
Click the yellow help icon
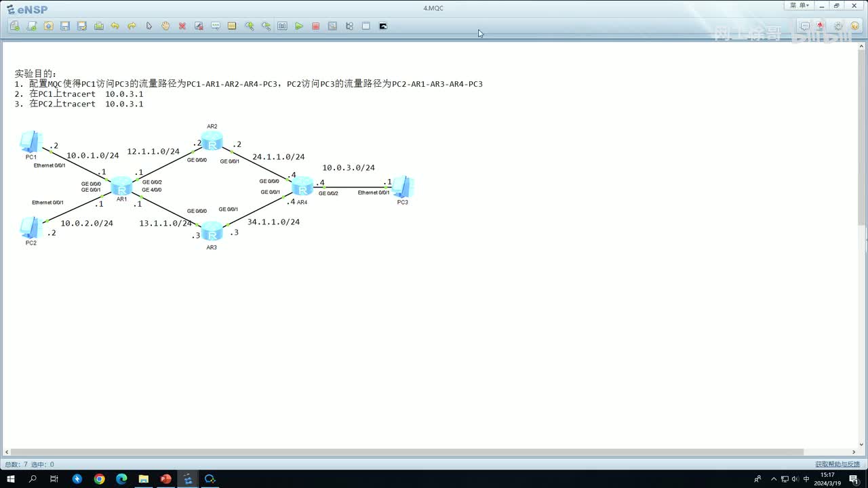tap(855, 26)
